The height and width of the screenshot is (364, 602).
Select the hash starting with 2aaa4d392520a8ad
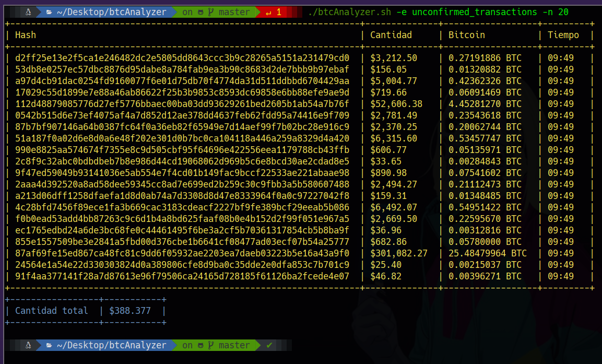pos(182,185)
